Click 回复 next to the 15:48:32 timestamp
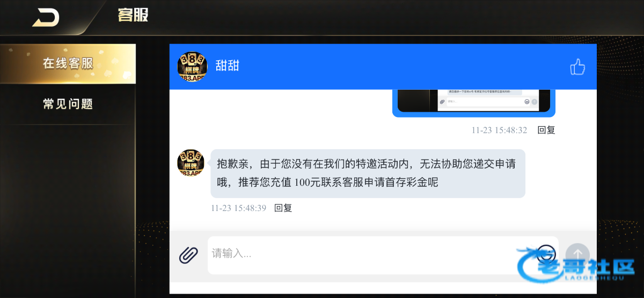The width and height of the screenshot is (644, 298). [546, 130]
